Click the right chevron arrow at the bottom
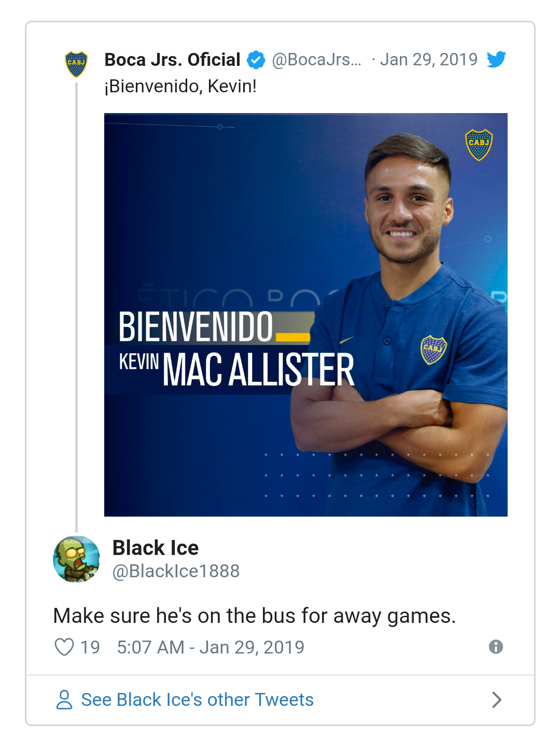Viewport: 560px width, 736px height. (496, 700)
